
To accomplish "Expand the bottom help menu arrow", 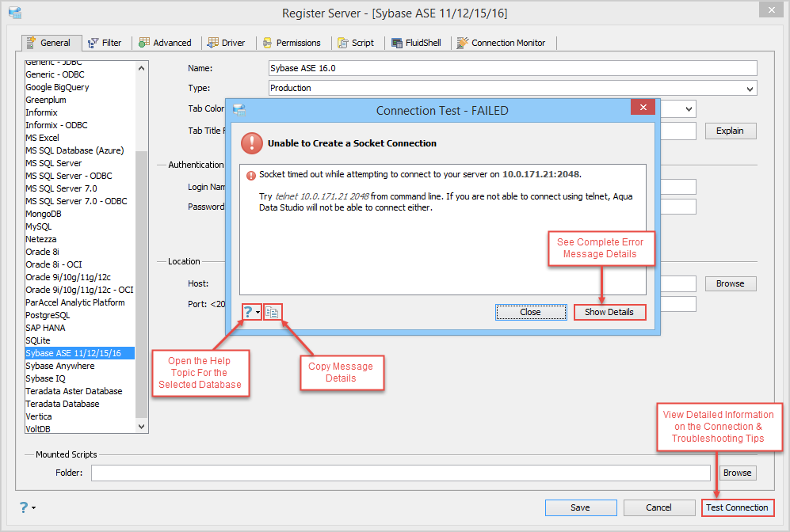I will (x=34, y=507).
